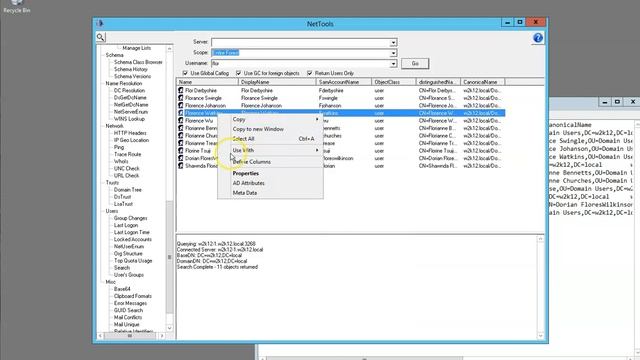Open Mail Conflicts in tree
Viewport: 640px width, 360px height.
(128, 318)
